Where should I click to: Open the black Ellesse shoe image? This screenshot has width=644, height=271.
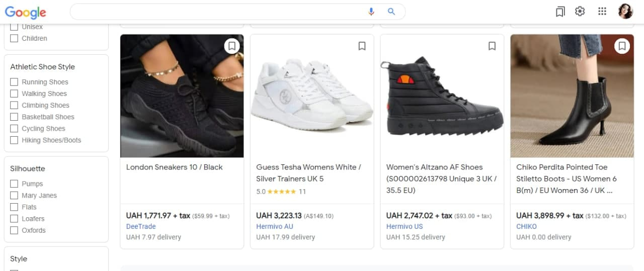pyautogui.click(x=442, y=96)
